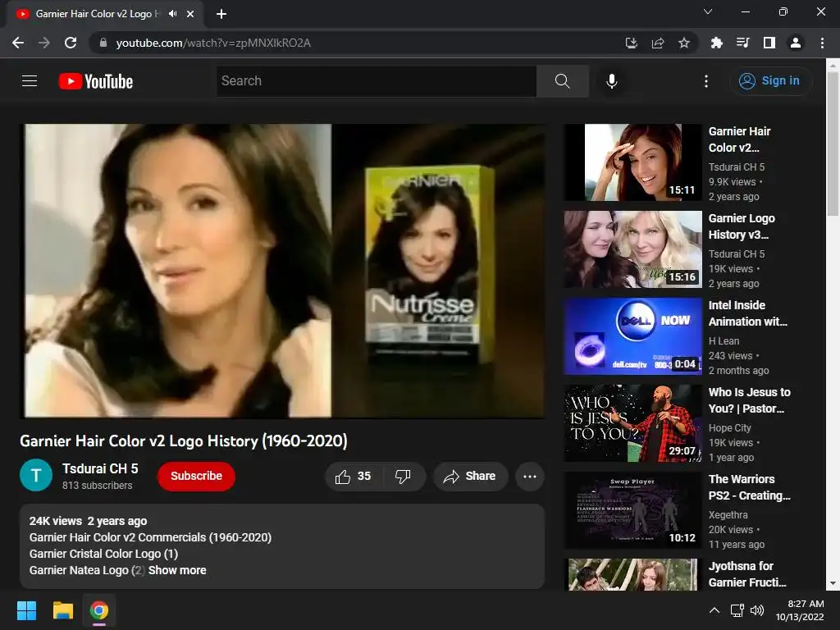Open Garnier Hair Color v2 15:11 thumbnail
The height and width of the screenshot is (630, 840).
(x=632, y=162)
